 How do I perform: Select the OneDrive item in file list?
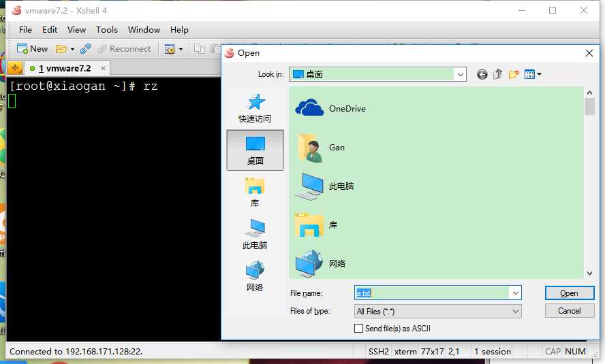330,108
